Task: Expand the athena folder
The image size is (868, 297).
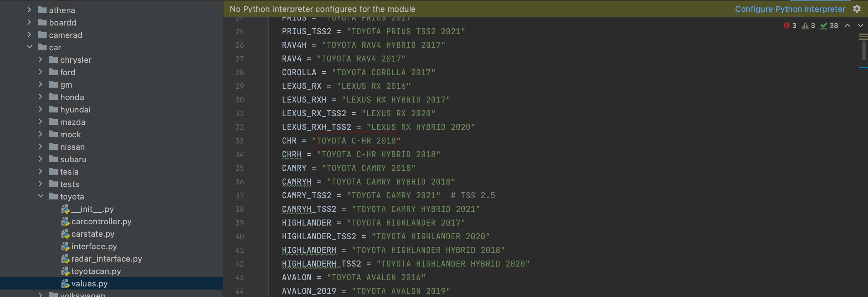Action: coord(29,10)
